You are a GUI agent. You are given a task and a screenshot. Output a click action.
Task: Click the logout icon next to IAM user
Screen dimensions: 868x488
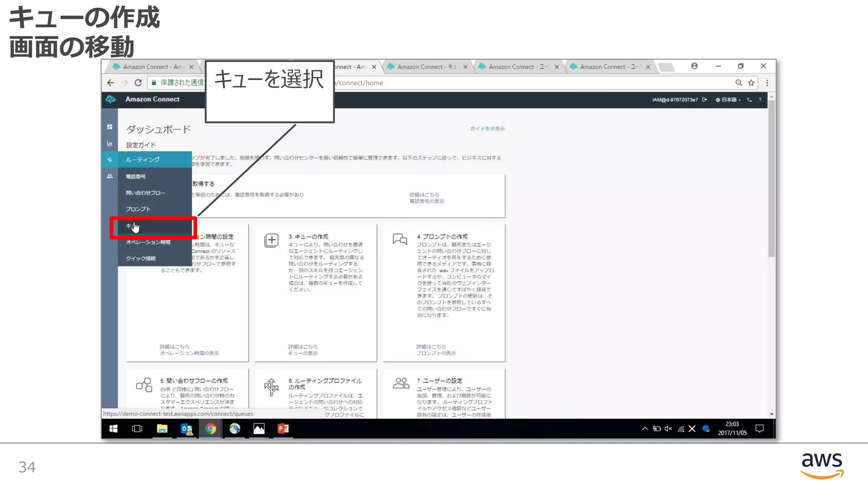coord(704,100)
